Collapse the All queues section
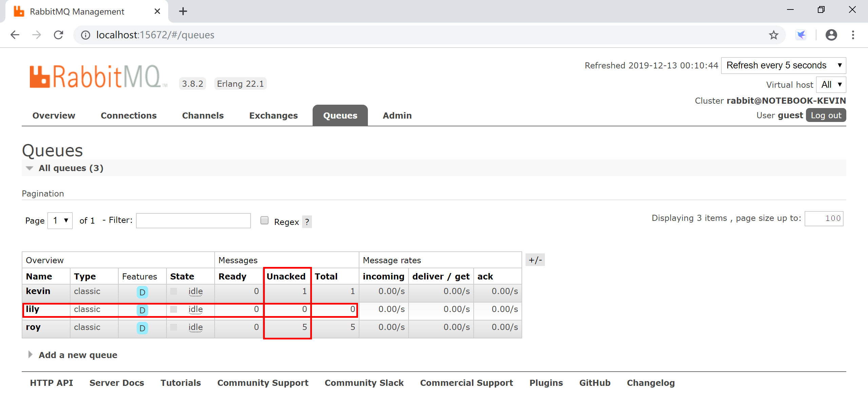 point(28,168)
